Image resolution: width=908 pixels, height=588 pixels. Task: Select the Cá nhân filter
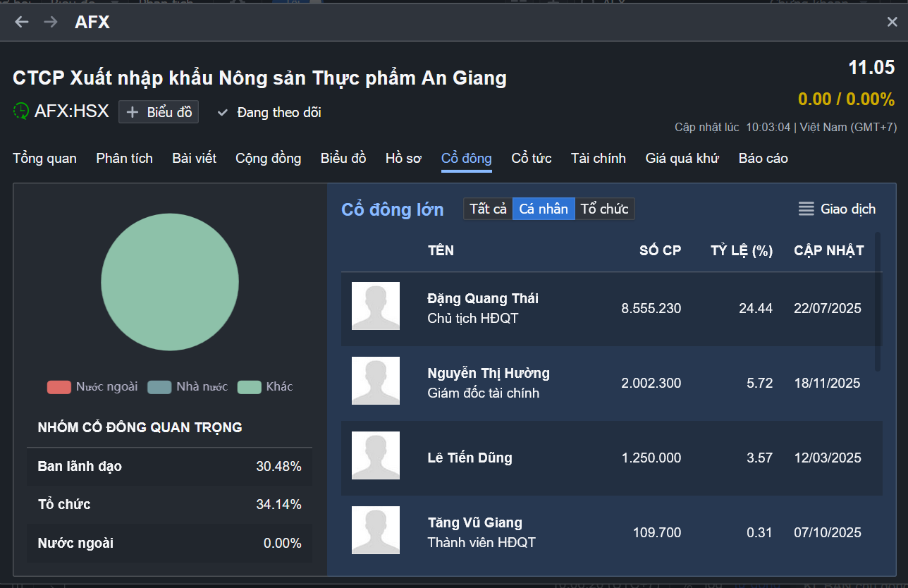(x=543, y=209)
